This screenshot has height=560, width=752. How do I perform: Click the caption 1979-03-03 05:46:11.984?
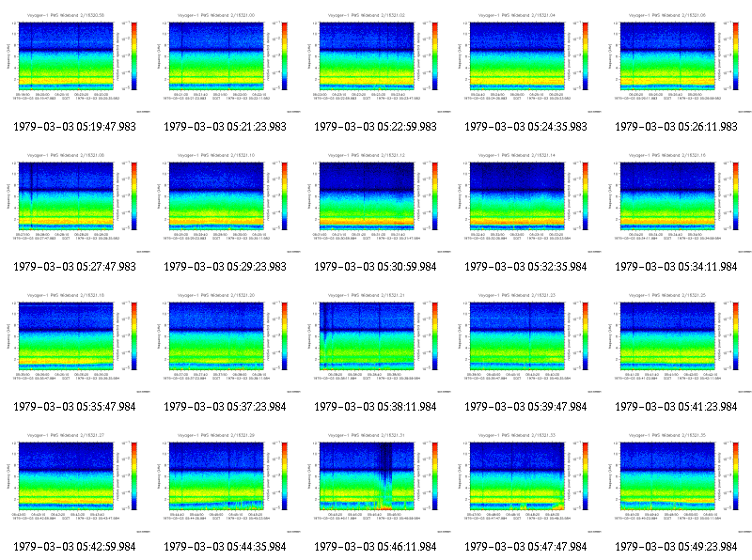(375, 547)
